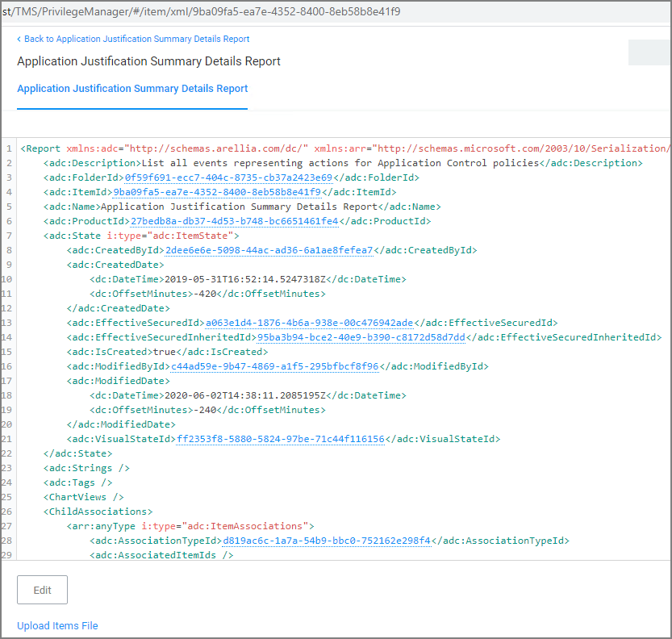
Task: Click the gray action box beside the report title
Action: pos(649,52)
